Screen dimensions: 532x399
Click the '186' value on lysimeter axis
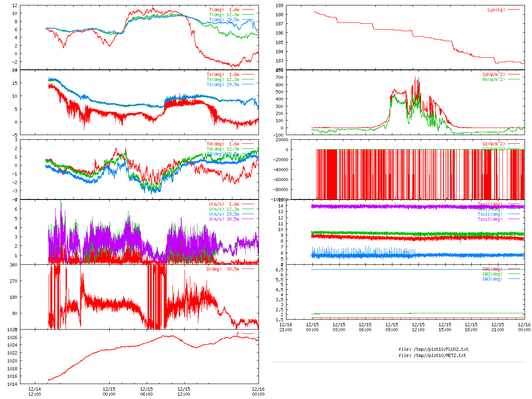click(279, 33)
